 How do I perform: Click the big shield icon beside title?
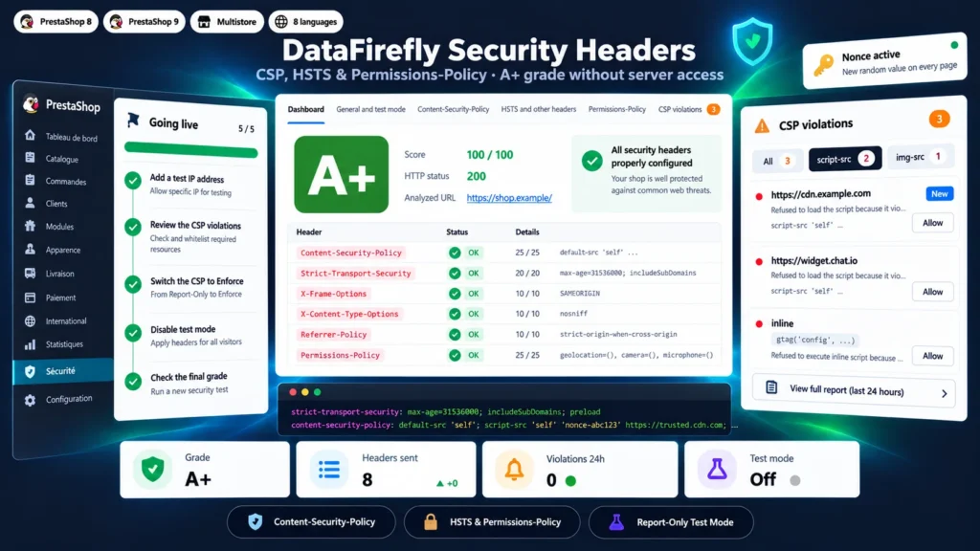(752, 42)
